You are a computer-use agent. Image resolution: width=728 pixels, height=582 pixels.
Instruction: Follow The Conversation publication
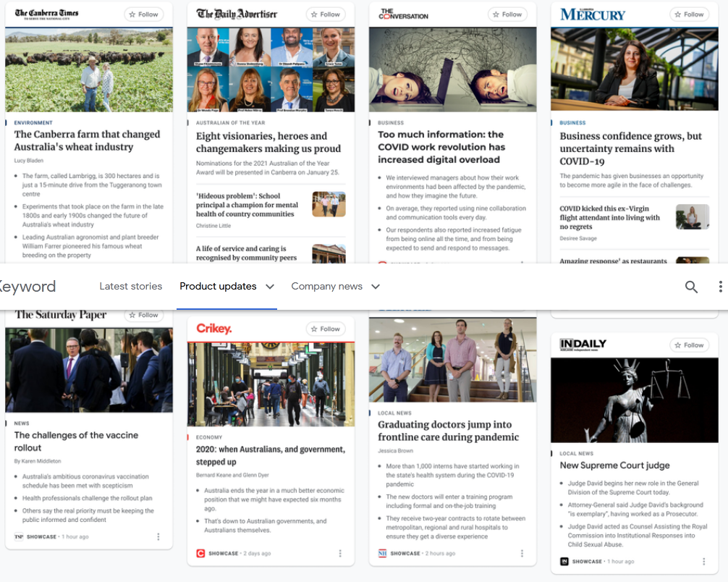click(x=507, y=14)
